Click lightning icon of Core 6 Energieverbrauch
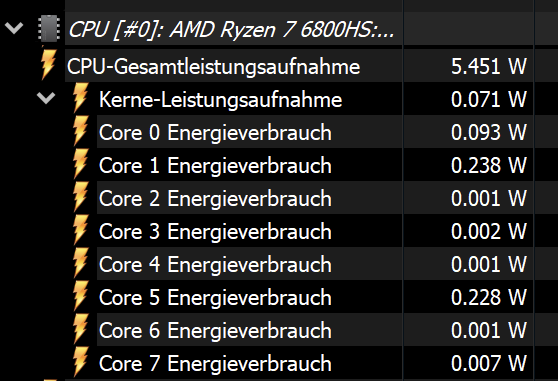The height and width of the screenshot is (381, 558). [80, 329]
